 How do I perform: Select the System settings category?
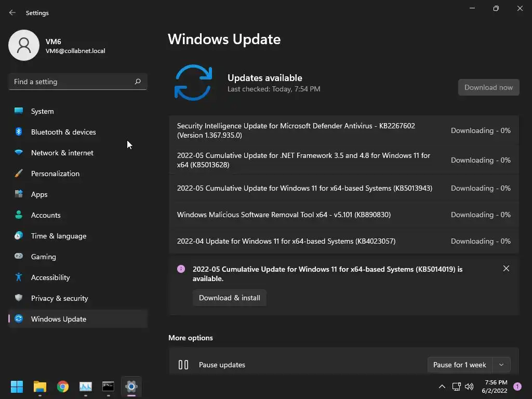coord(78,111)
